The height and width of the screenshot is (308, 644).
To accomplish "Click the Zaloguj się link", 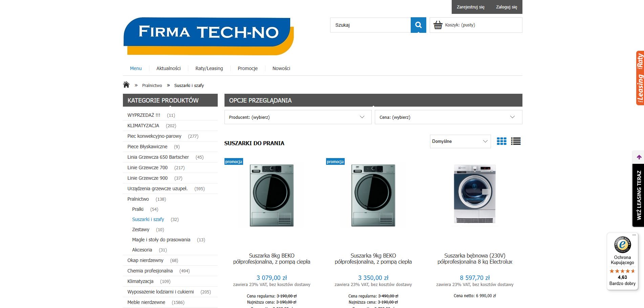I will [507, 7].
